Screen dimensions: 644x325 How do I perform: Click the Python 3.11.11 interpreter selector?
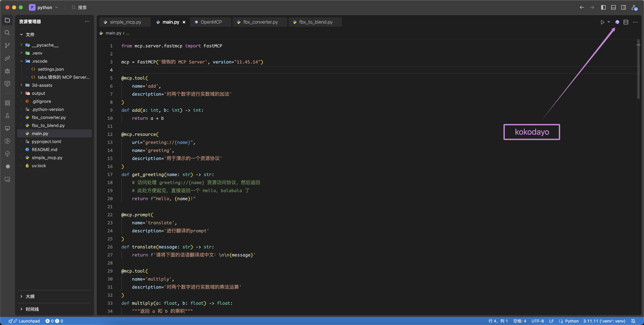coord(604,321)
